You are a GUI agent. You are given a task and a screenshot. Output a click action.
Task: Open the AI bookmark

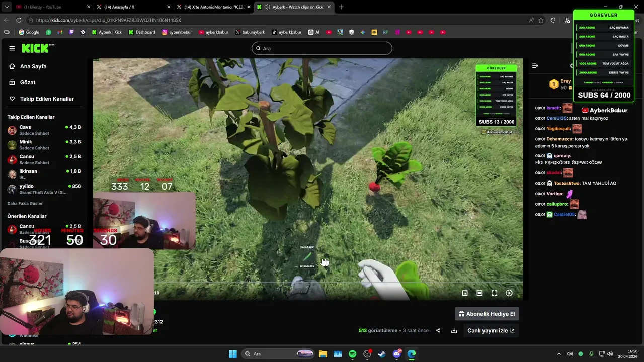pos(314,32)
